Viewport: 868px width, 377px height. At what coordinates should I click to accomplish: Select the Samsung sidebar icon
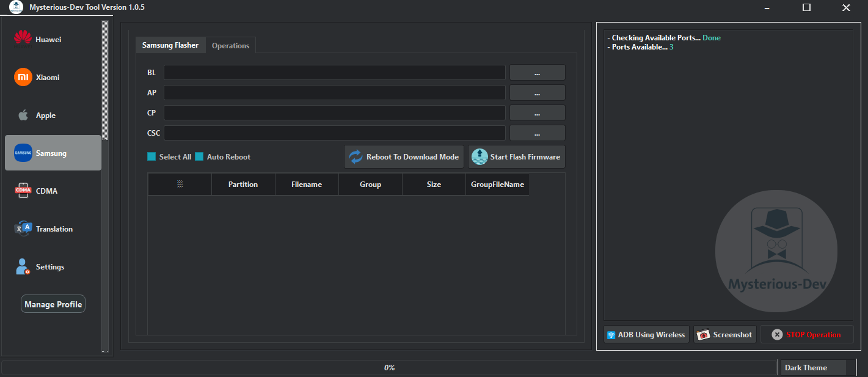click(x=23, y=153)
